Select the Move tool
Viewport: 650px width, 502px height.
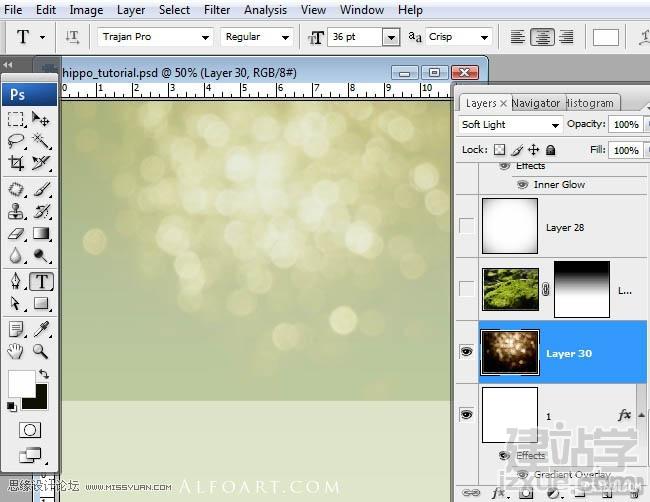tap(41, 119)
